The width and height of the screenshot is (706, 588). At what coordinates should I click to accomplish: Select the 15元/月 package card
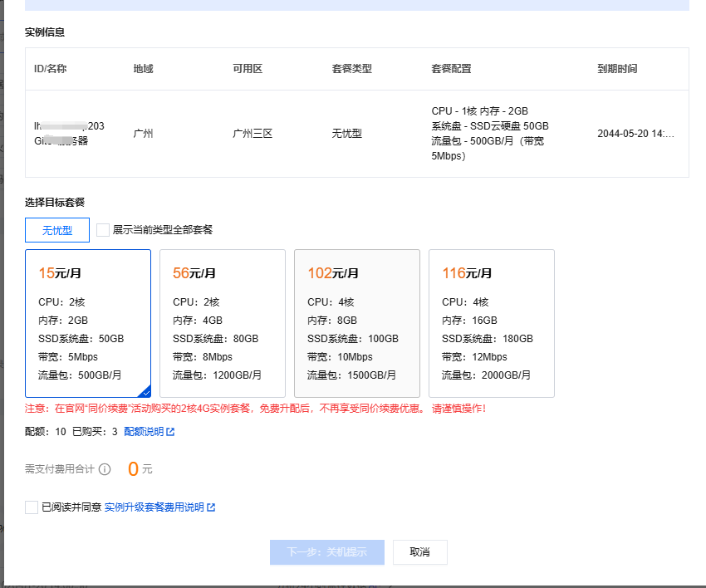click(x=88, y=323)
